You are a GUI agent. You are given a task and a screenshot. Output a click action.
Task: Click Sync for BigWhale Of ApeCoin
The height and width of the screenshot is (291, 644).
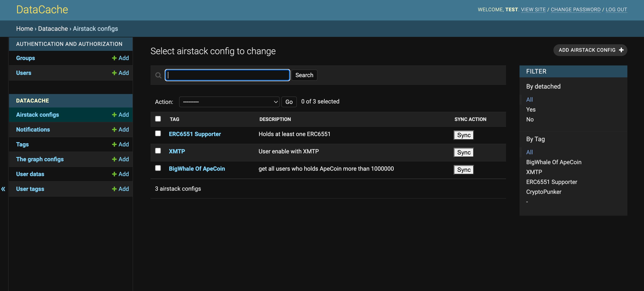point(464,170)
